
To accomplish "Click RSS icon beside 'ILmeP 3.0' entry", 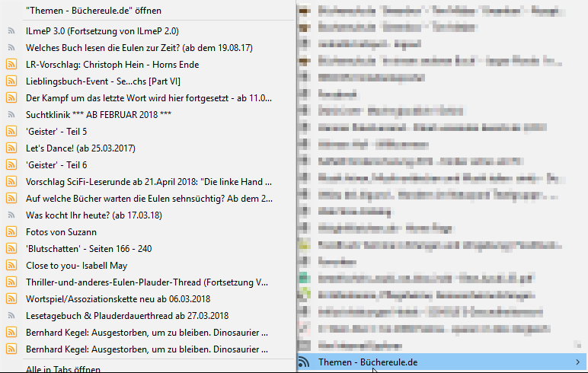I will point(11,31).
